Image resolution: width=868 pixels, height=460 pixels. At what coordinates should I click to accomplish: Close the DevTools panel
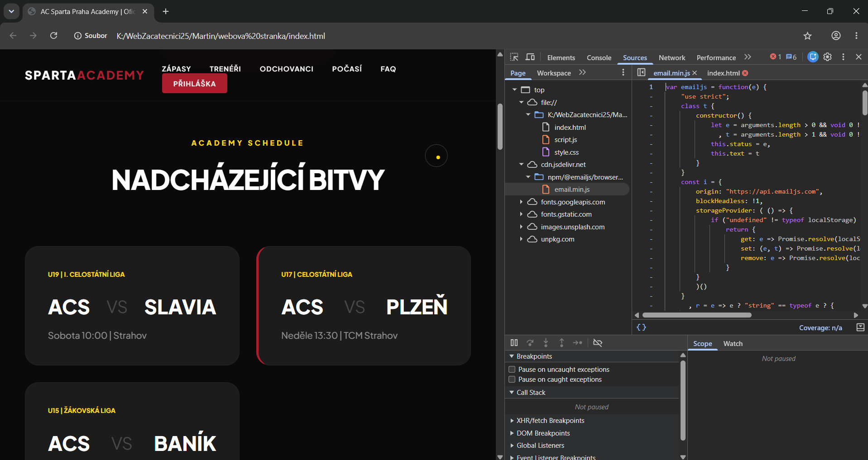858,57
